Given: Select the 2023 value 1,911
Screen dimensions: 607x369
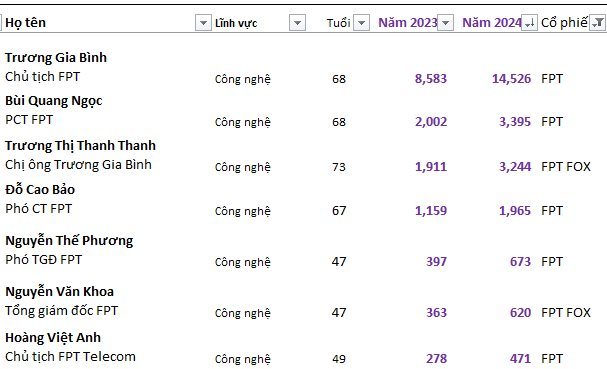Looking at the screenshot, I should coord(431,167).
